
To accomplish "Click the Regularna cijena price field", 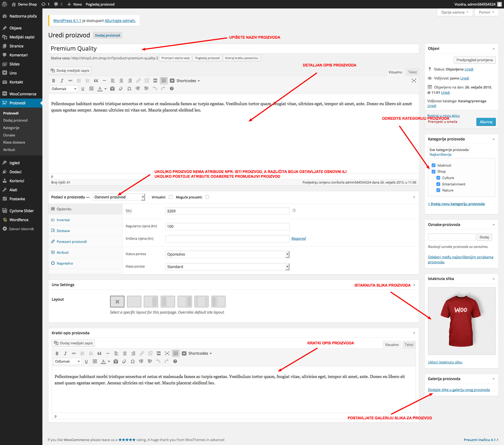I will coord(227,226).
